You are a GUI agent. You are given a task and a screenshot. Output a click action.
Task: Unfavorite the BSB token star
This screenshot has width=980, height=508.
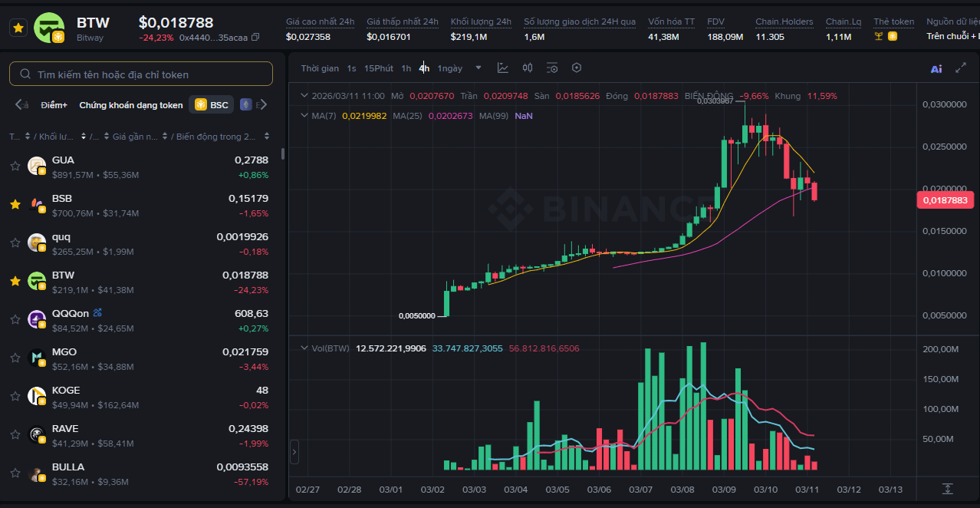(x=15, y=204)
